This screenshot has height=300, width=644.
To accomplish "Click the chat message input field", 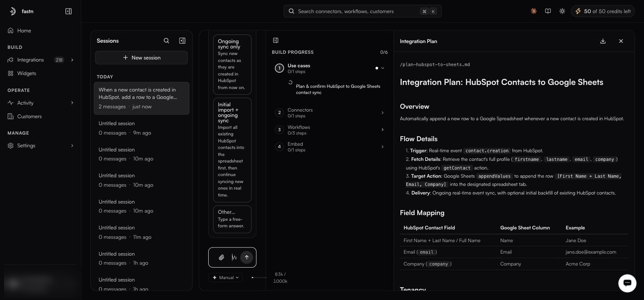I will tap(234, 257).
